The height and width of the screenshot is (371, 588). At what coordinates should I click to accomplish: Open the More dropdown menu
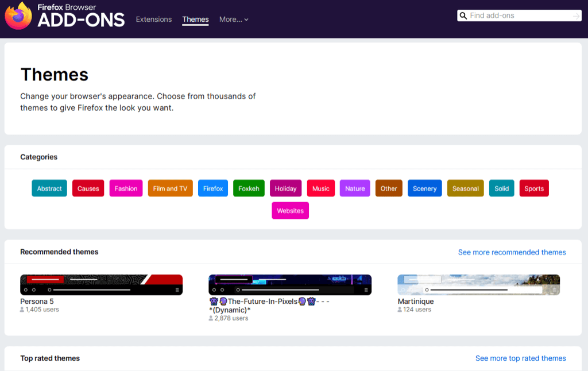(234, 20)
